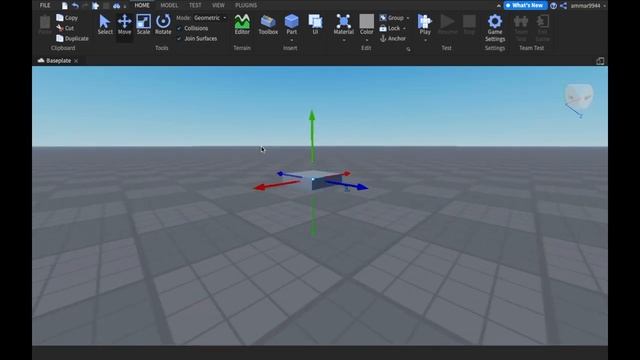Viewport: 640px width, 360px height.
Task: Close the Baseplate tab
Action: pyautogui.click(x=76, y=61)
